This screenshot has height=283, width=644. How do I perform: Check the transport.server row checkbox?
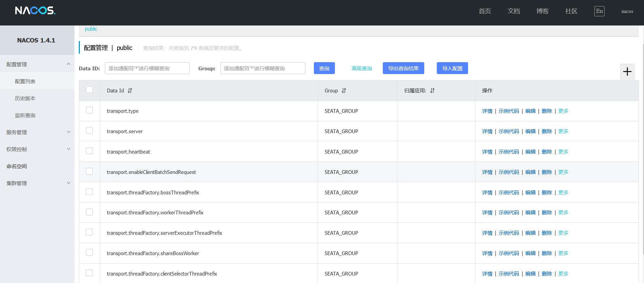tap(89, 130)
